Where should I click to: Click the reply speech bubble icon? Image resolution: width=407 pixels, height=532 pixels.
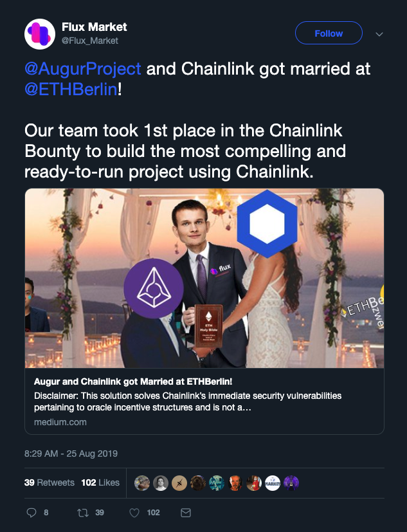[32, 512]
